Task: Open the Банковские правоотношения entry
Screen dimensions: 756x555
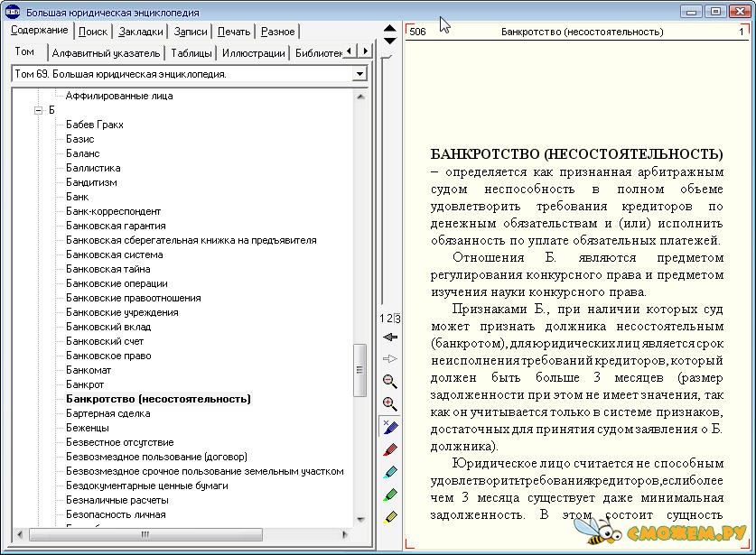Action: (134, 298)
